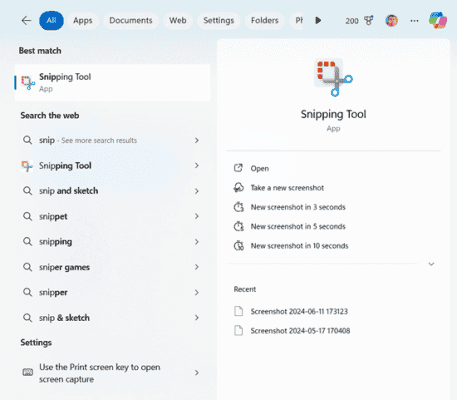Click magnifier icon beside 'snipping'

point(27,242)
